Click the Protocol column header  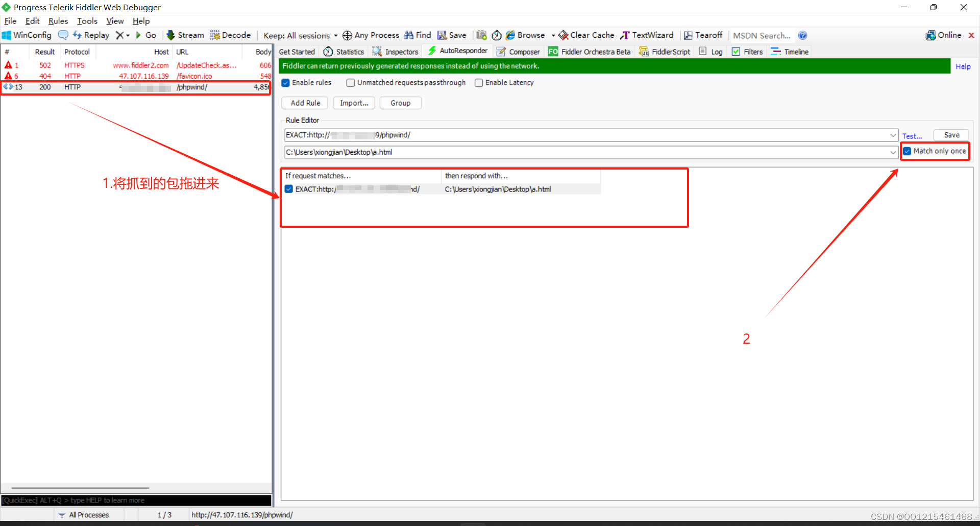coord(77,52)
